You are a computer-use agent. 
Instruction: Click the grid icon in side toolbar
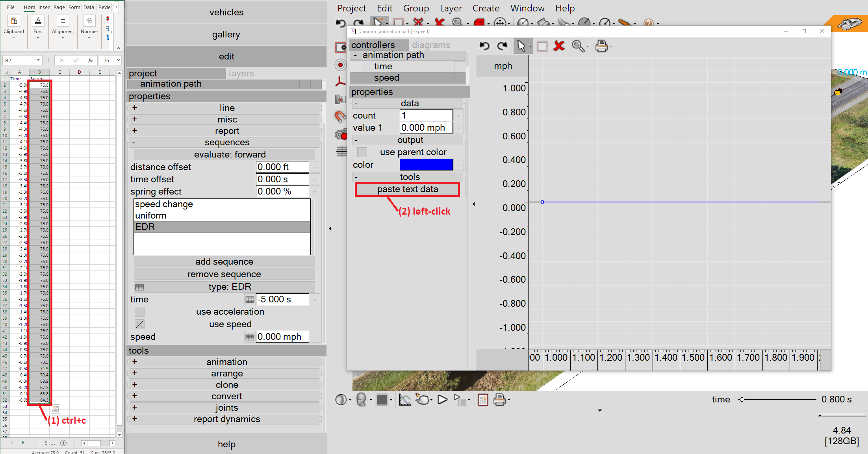click(341, 151)
